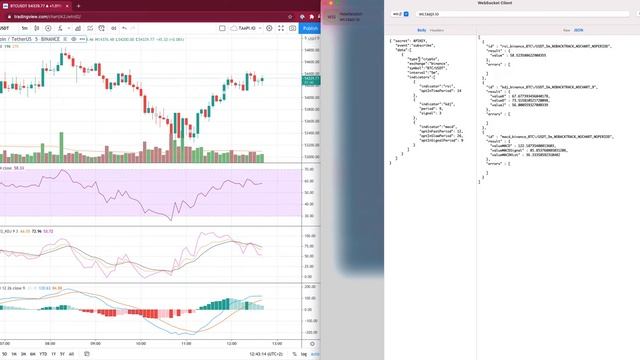Screen dimensions: 640x360
Task: Open the indicator templates icon
Action: [x=90, y=28]
